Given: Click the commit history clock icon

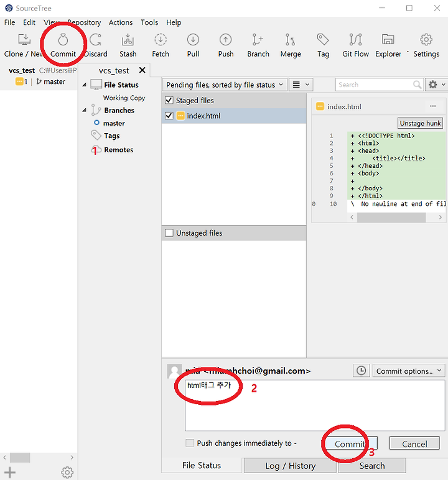Looking at the screenshot, I should point(362,371).
